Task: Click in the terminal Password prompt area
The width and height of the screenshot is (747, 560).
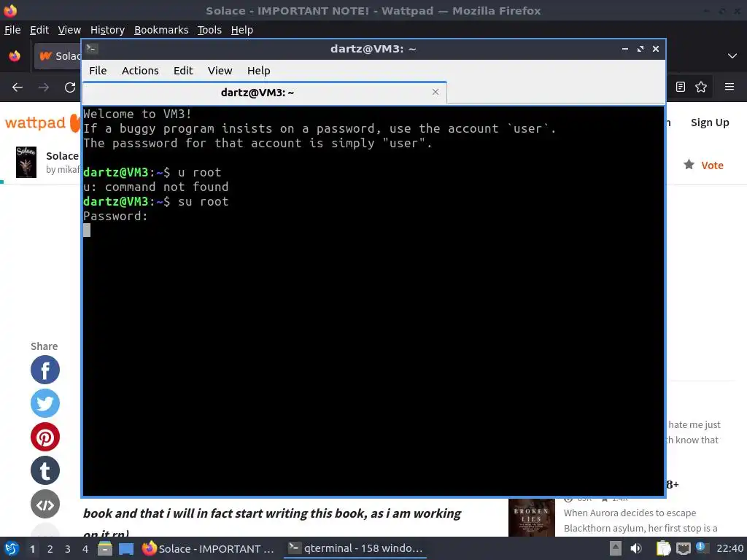Action: tap(115, 216)
